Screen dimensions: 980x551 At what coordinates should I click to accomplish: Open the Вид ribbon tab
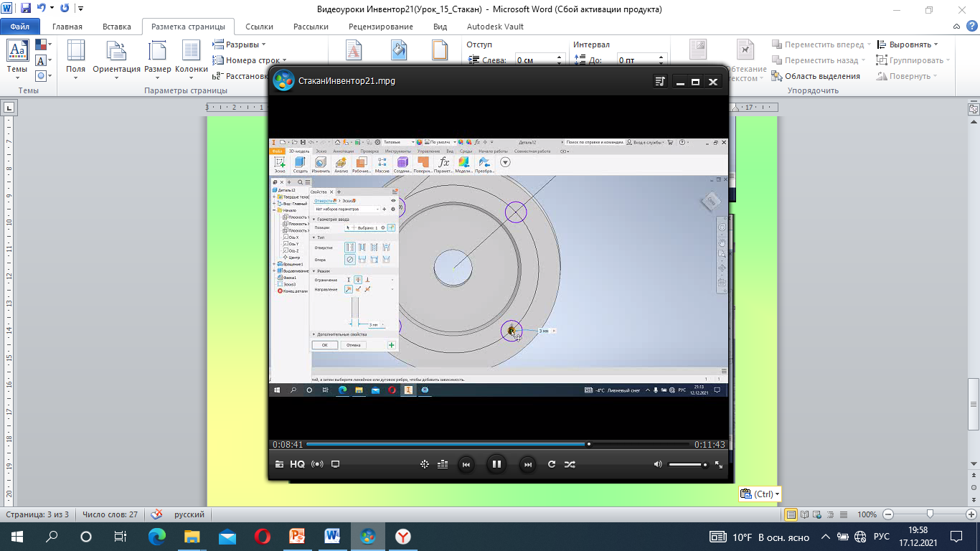point(440,27)
